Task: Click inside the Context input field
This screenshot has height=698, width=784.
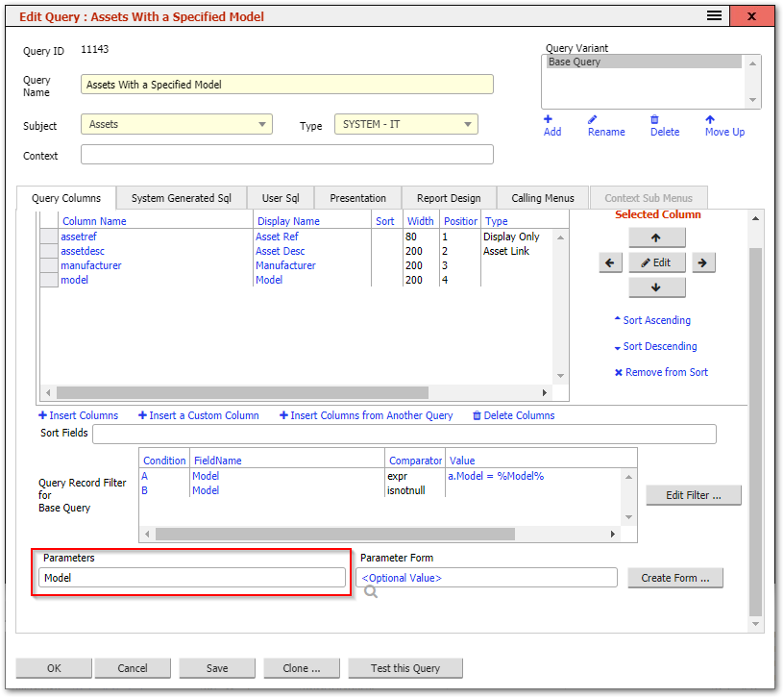Action: tap(288, 155)
